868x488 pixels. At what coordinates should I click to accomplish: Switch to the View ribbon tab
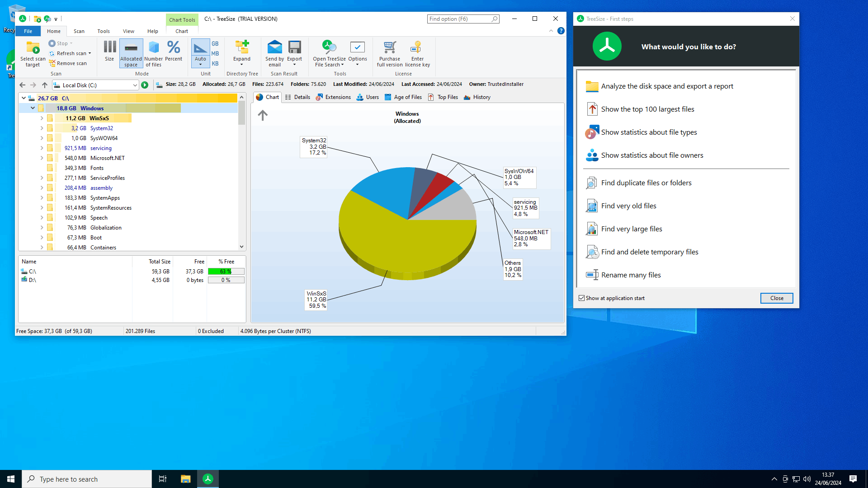coord(128,31)
